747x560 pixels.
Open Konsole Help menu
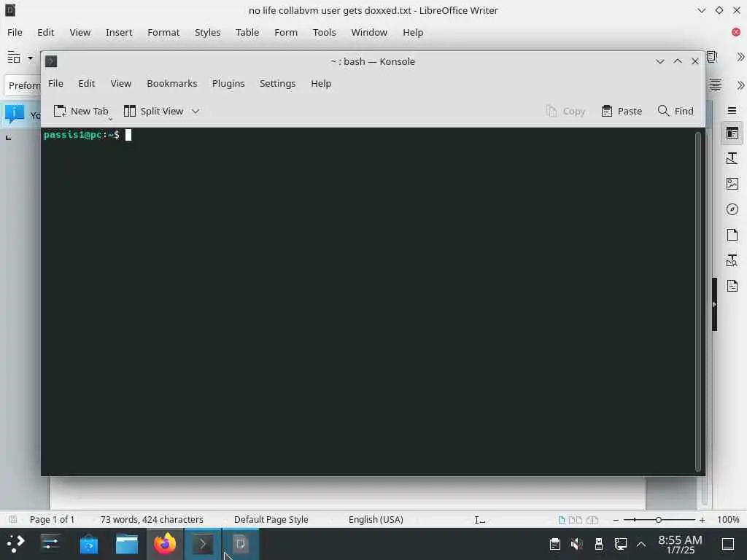point(321,83)
